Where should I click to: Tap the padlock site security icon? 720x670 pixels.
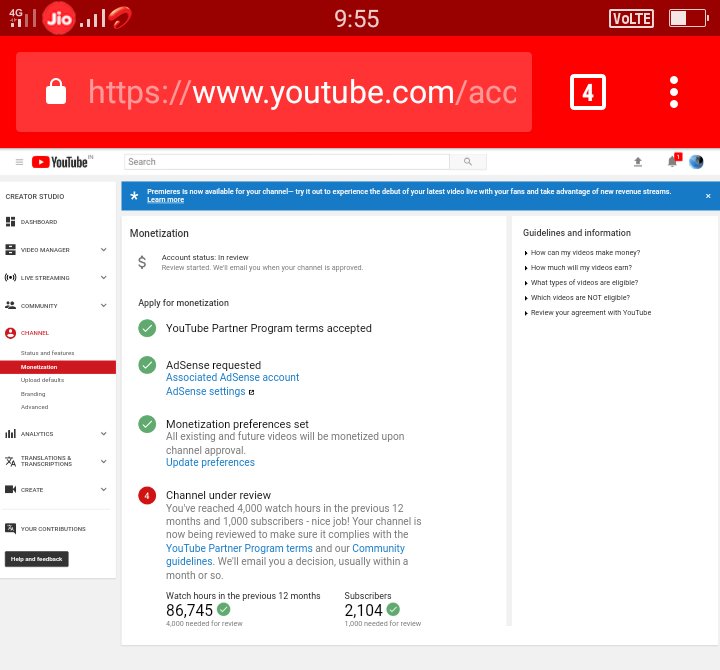click(56, 91)
